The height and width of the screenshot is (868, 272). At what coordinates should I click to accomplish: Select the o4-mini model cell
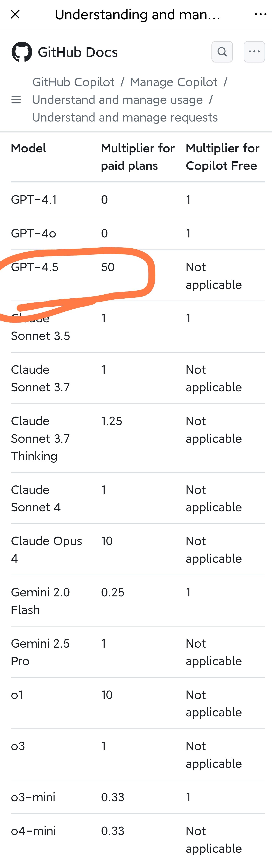[x=33, y=831]
